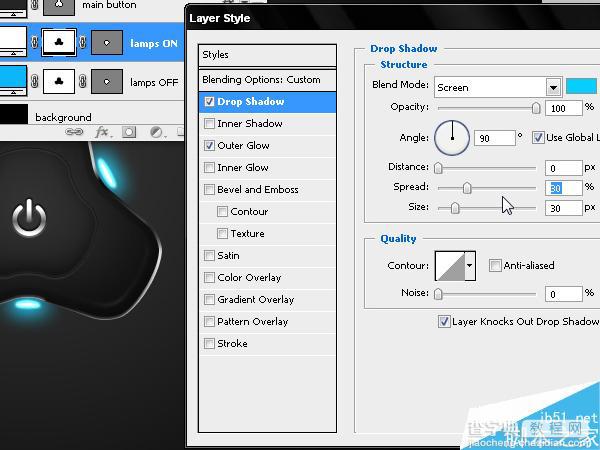The image size is (600, 450).
Task: Open the adjustment layer icon menu
Action: click(157, 132)
